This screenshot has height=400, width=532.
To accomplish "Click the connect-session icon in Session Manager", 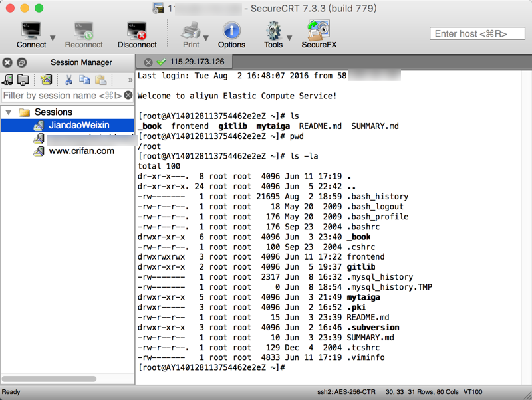I will (x=8, y=80).
